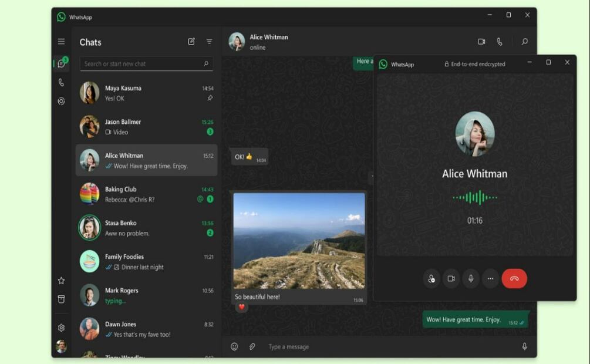The height and width of the screenshot is (364, 590).
Task: Toggle camera on in the call window
Action: [x=451, y=279]
